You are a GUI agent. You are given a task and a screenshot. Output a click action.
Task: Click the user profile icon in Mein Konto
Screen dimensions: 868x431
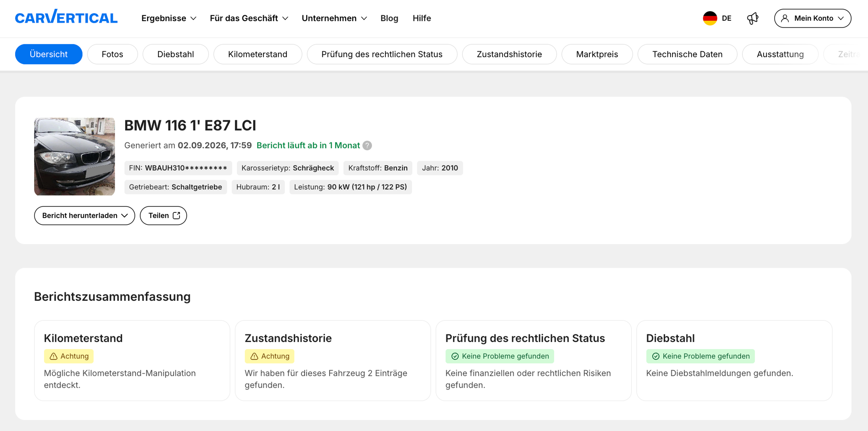[x=785, y=18]
